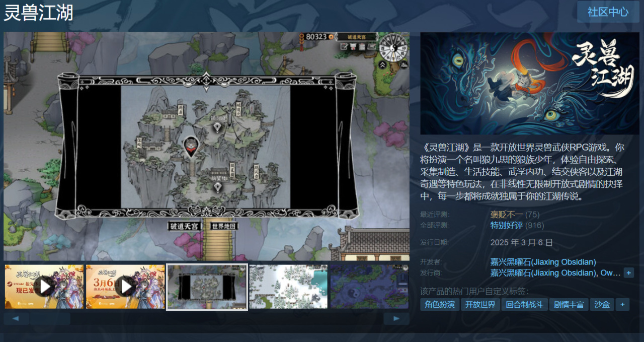The width and height of the screenshot is (644, 342).
Task: Click the 破道天宫 button below the scroll
Action: point(184,226)
